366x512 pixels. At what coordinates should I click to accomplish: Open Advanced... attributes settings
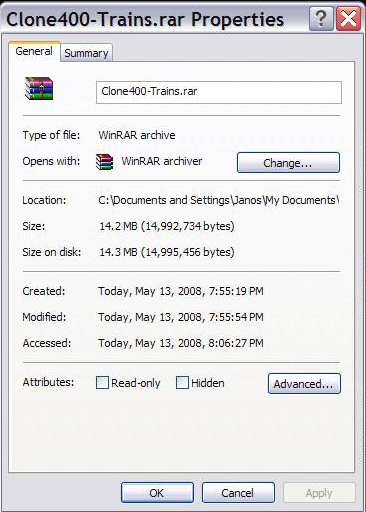click(x=304, y=384)
